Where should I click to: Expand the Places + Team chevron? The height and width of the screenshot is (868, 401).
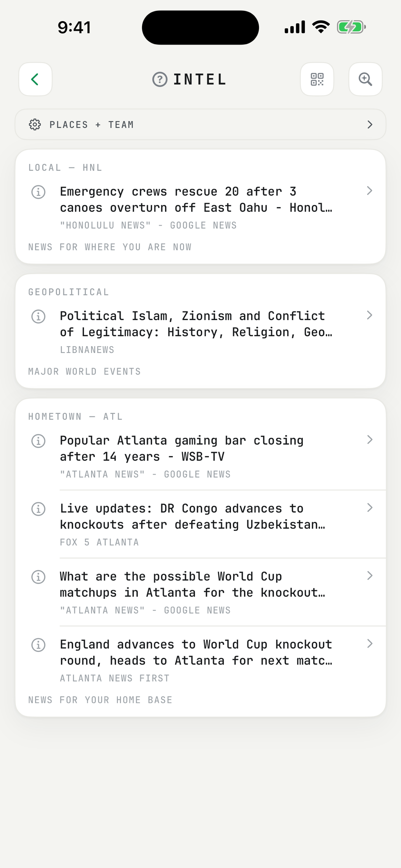point(370,125)
